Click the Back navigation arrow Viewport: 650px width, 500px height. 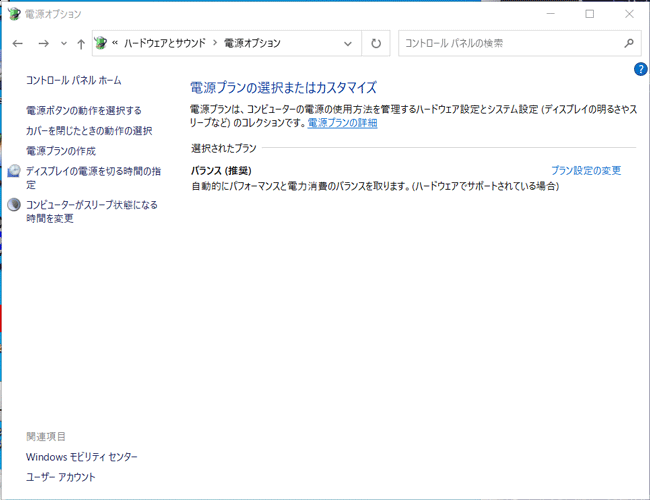pos(17,44)
